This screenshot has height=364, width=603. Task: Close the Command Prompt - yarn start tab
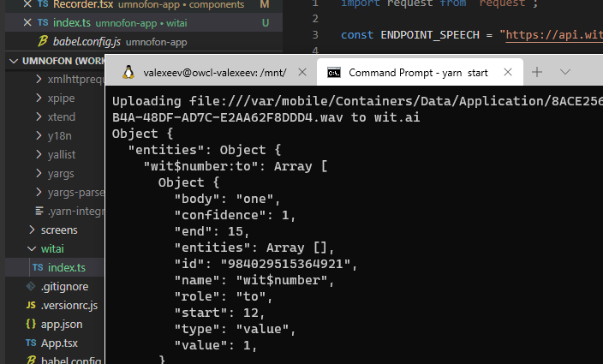pyautogui.click(x=508, y=72)
